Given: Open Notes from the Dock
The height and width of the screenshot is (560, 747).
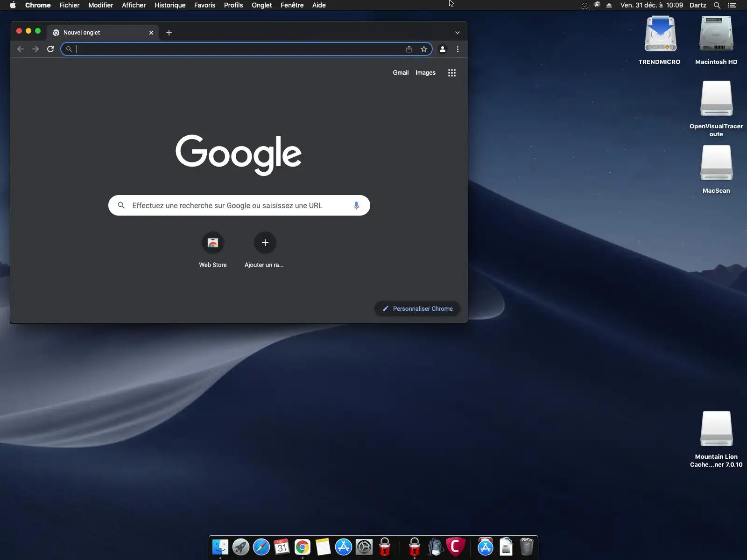Looking at the screenshot, I should [323, 547].
